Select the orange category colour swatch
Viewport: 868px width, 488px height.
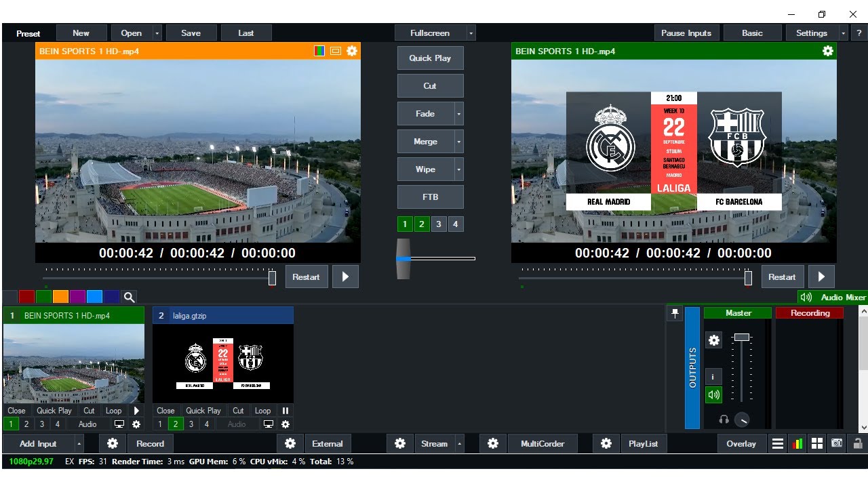click(60, 297)
